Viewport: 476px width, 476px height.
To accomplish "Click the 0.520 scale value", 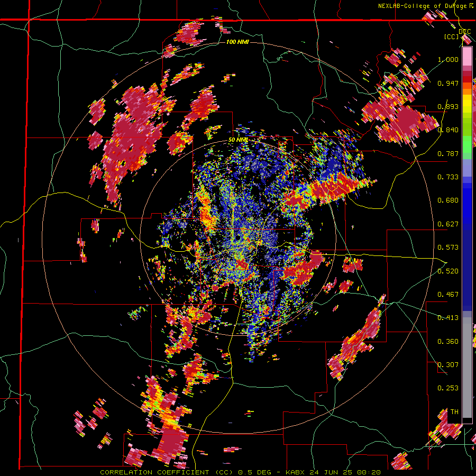I will (x=448, y=271).
